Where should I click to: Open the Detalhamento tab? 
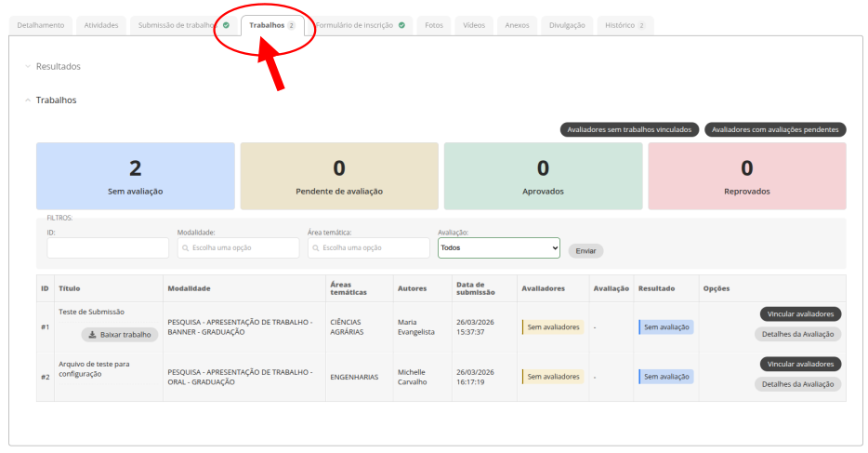coord(40,25)
